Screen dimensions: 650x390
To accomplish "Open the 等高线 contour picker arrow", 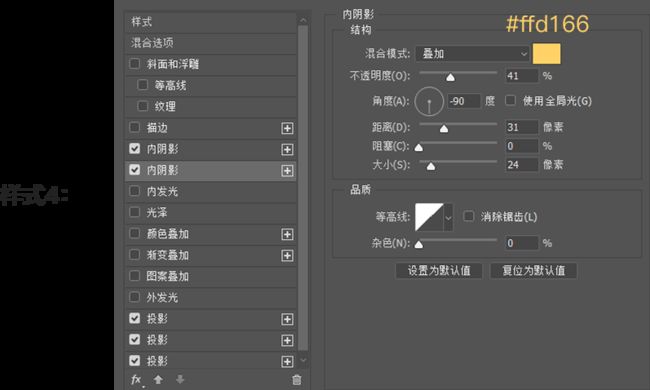I will pyautogui.click(x=448, y=218).
